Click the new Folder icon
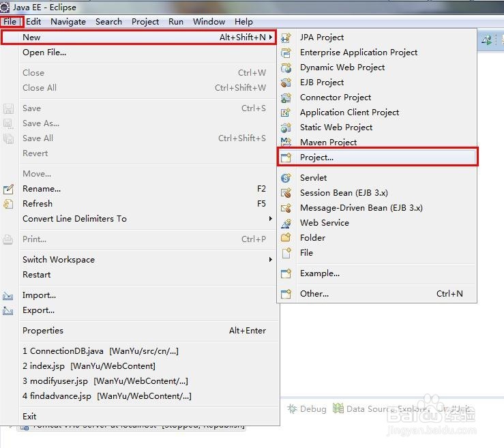This screenshot has width=504, height=448. pos(286,238)
